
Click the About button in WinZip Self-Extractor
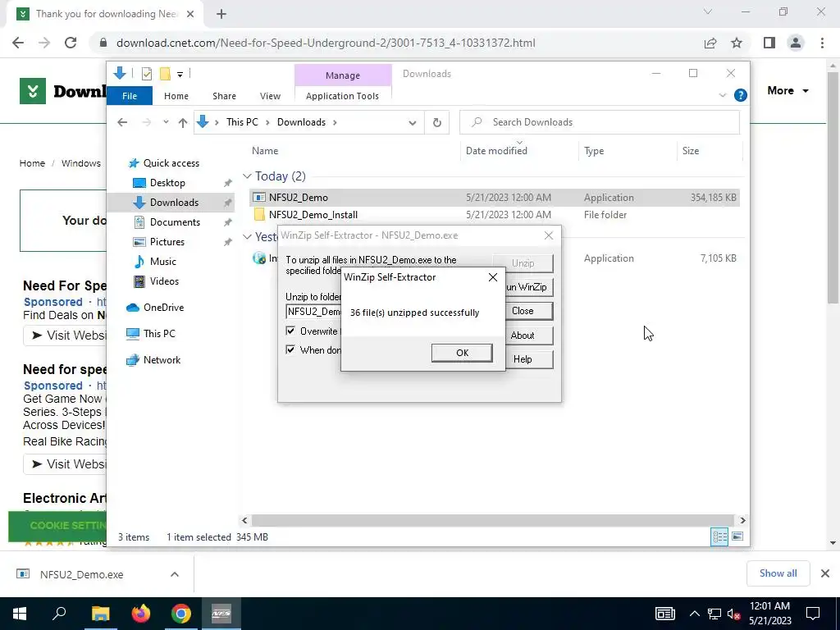point(523,336)
